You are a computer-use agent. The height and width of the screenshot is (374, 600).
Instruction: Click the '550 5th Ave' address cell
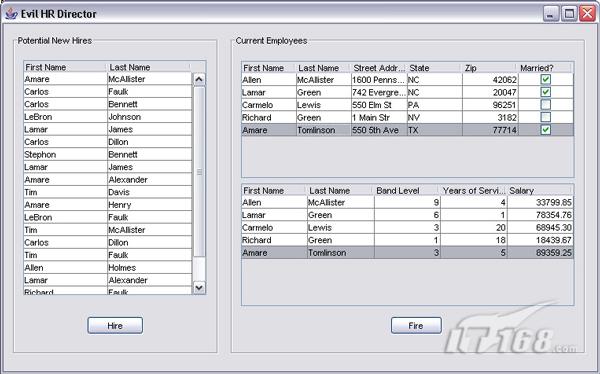(379, 130)
